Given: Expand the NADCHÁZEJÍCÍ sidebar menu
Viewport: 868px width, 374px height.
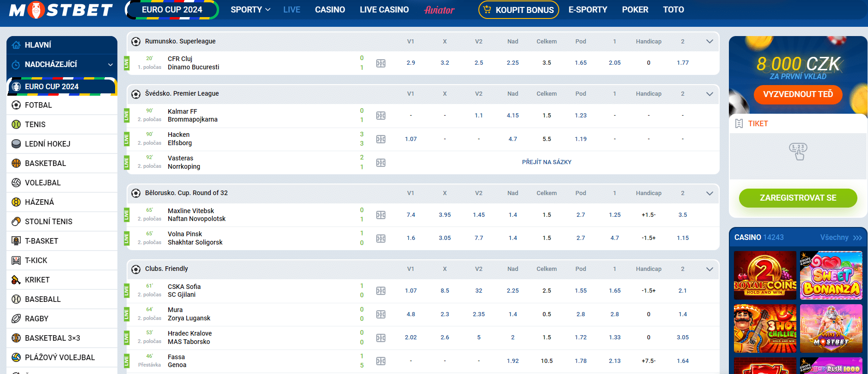Looking at the screenshot, I should pyautogui.click(x=110, y=65).
